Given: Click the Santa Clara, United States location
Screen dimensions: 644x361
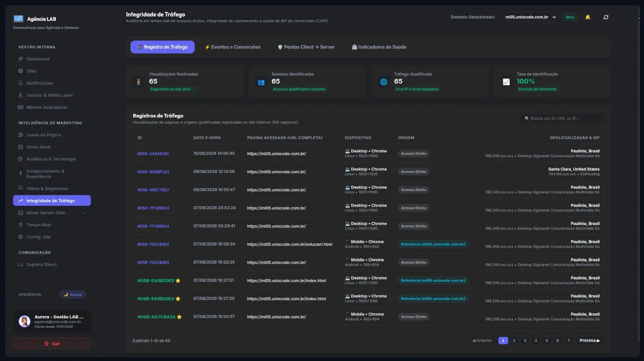Looking at the screenshot, I should coord(574,169).
